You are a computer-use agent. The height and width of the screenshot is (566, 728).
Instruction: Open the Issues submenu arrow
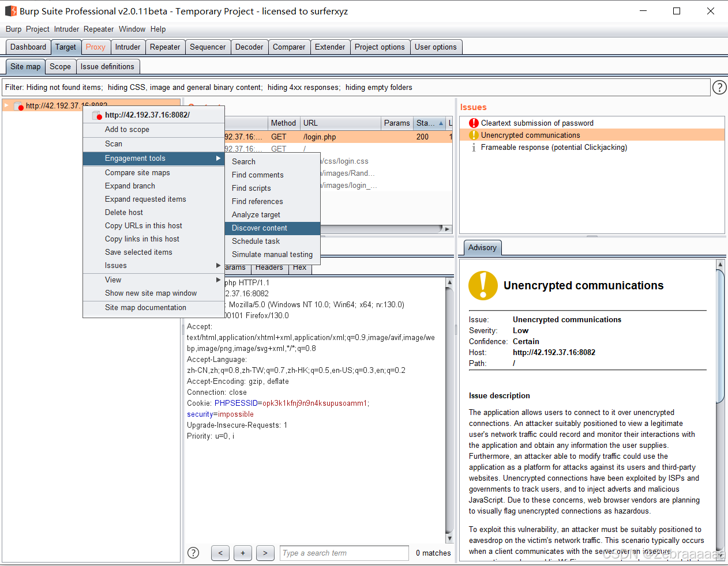(218, 266)
